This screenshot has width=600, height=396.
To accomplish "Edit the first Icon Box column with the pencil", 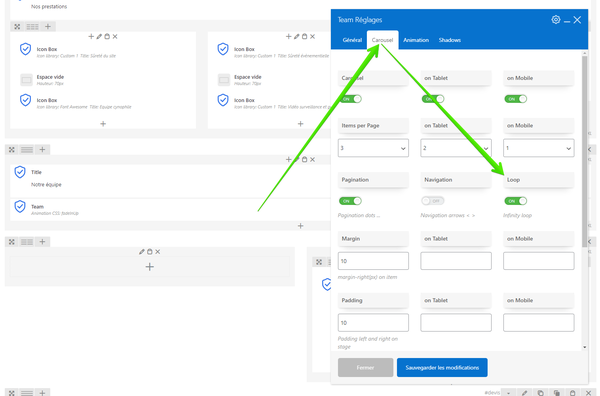I will [99, 36].
